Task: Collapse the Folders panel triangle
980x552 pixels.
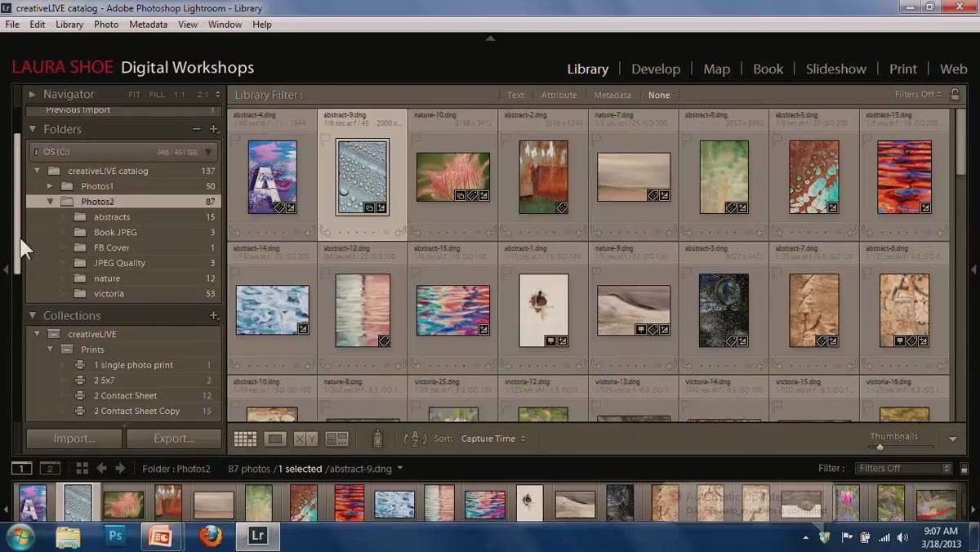Action: coord(33,129)
